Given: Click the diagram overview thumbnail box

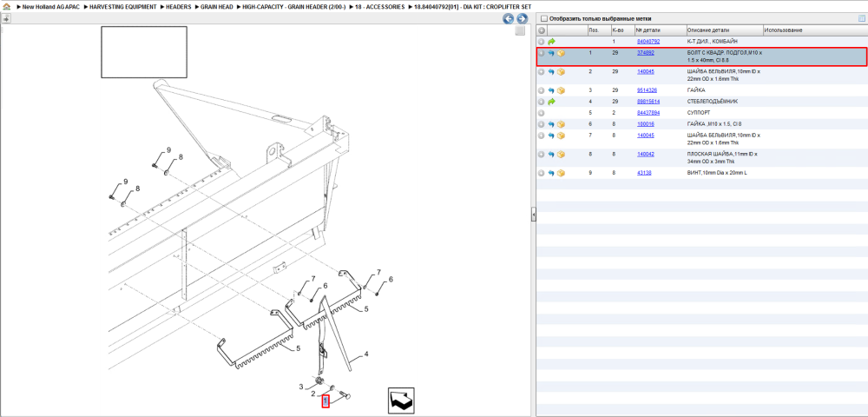Looking at the screenshot, I should (x=144, y=52).
